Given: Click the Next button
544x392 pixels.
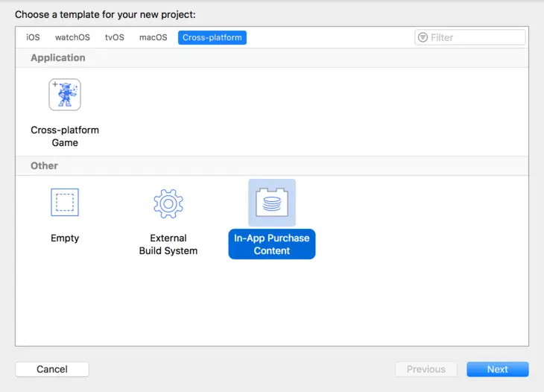Looking at the screenshot, I should click(498, 369).
